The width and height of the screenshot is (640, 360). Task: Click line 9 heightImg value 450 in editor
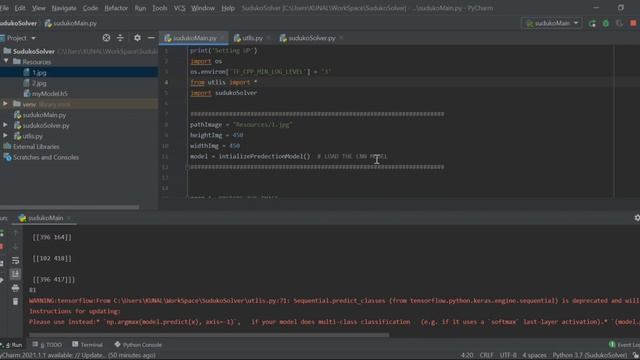(x=238, y=135)
